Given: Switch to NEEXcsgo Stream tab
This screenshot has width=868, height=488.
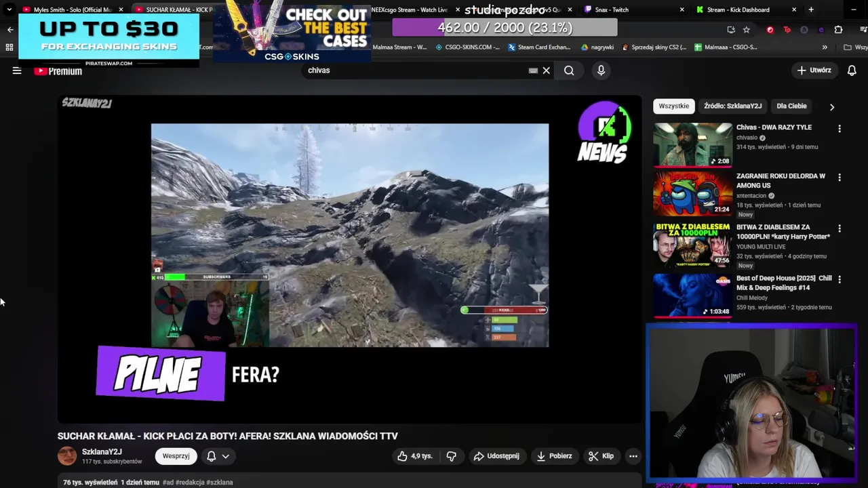Looking at the screenshot, I should [409, 9].
